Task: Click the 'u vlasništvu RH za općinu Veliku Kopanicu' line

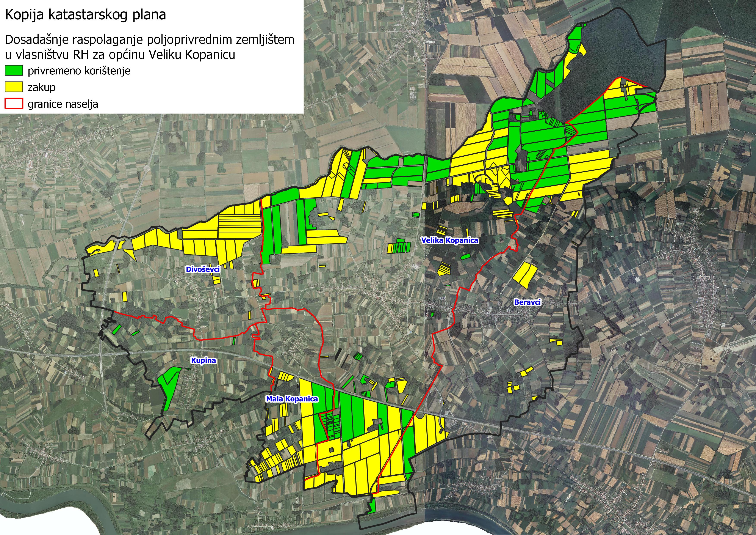Action: point(120,55)
